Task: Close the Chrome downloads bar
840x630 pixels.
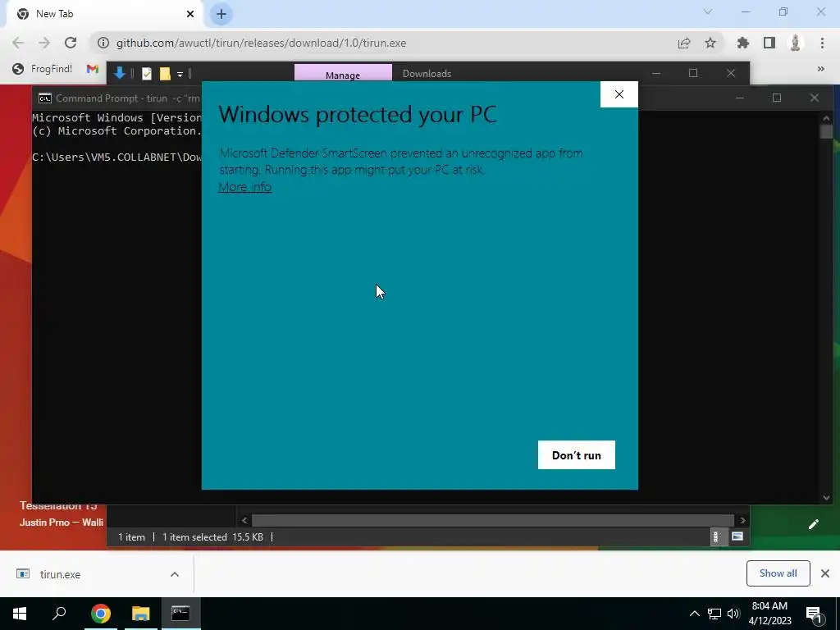Action: (825, 573)
